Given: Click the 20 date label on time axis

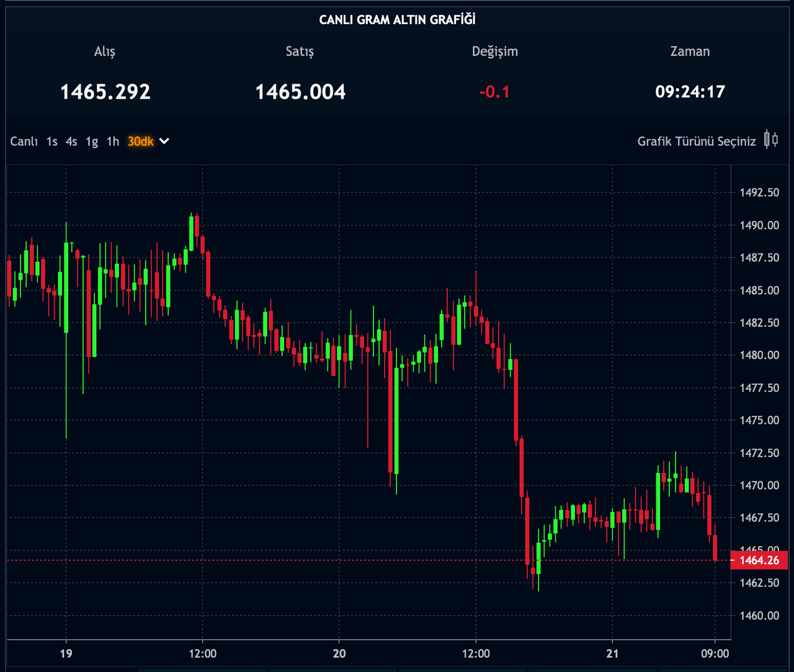Looking at the screenshot, I should pos(339,653).
